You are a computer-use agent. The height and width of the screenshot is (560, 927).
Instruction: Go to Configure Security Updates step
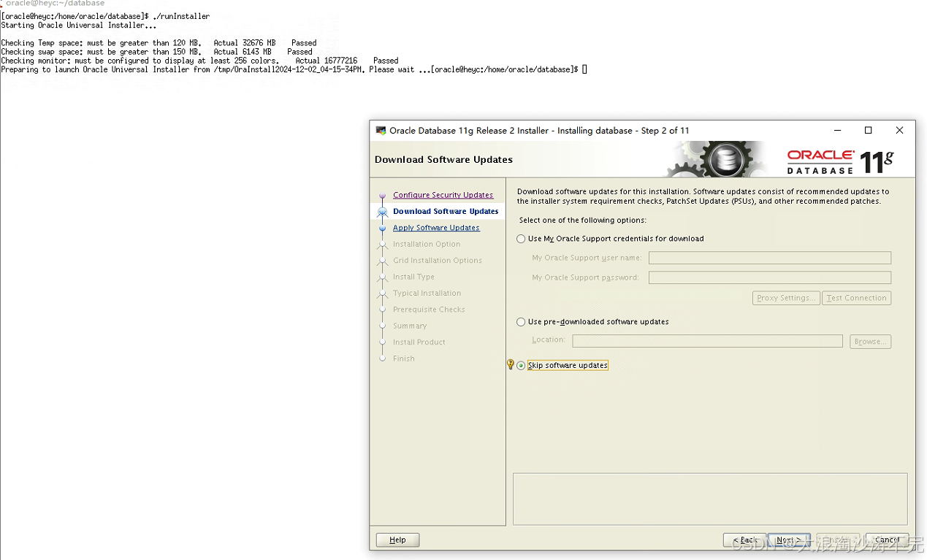(443, 195)
